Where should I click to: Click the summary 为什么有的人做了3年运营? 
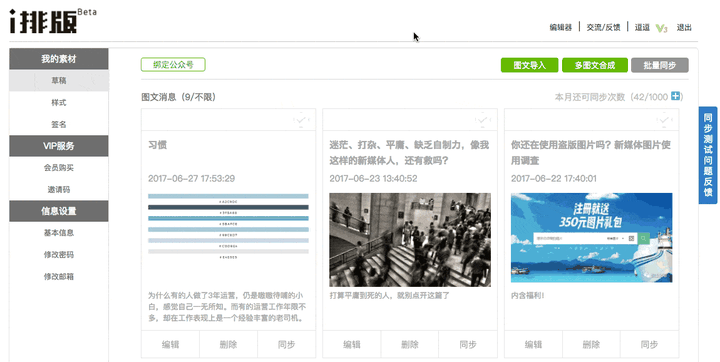coord(227,307)
